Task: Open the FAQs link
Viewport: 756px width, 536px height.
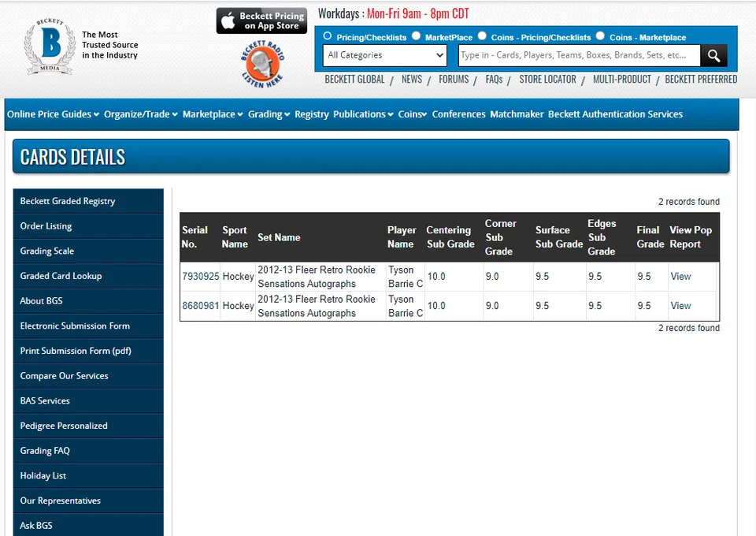Action: (494, 80)
